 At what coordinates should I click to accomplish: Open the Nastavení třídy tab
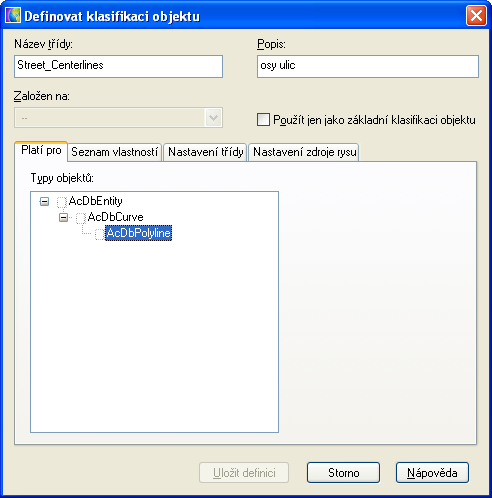[205, 152]
